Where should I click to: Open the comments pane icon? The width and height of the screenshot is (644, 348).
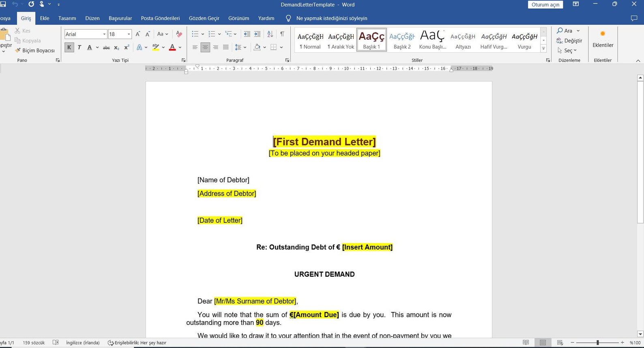pyautogui.click(x=634, y=18)
